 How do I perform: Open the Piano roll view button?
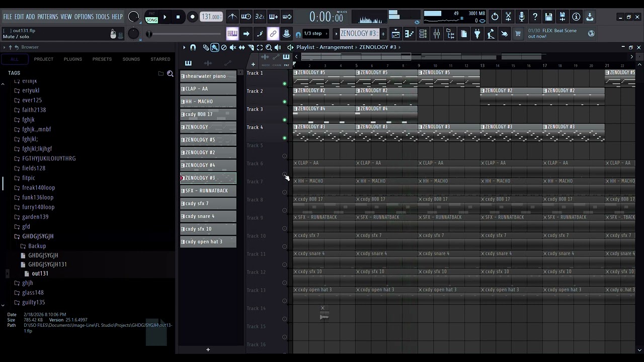click(x=410, y=34)
